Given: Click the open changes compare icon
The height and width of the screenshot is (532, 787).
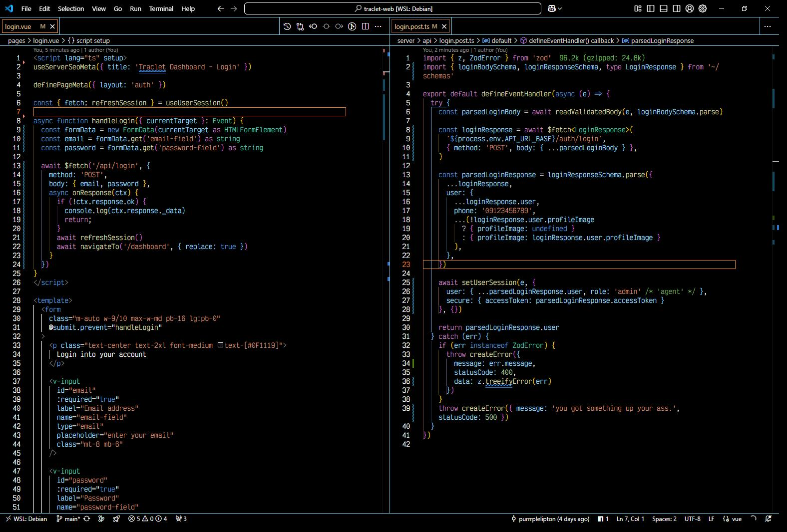Looking at the screenshot, I should [300, 26].
